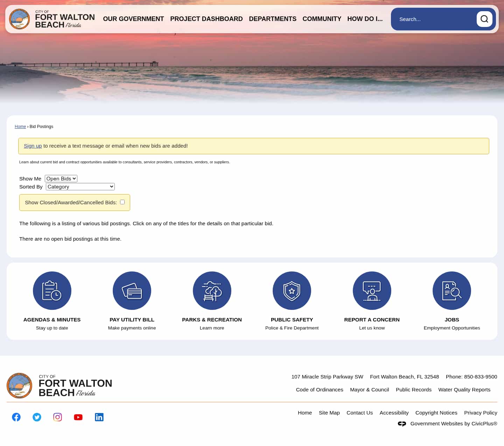Open the LinkedIn icon in the footer

point(99,417)
